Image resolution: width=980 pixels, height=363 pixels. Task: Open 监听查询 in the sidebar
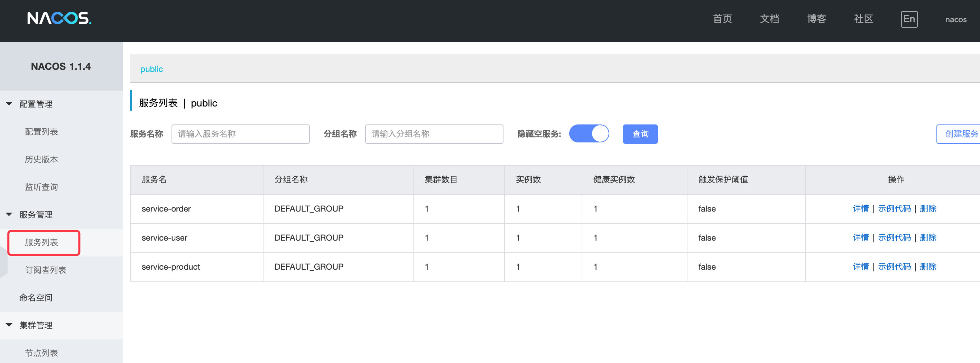coord(41,187)
